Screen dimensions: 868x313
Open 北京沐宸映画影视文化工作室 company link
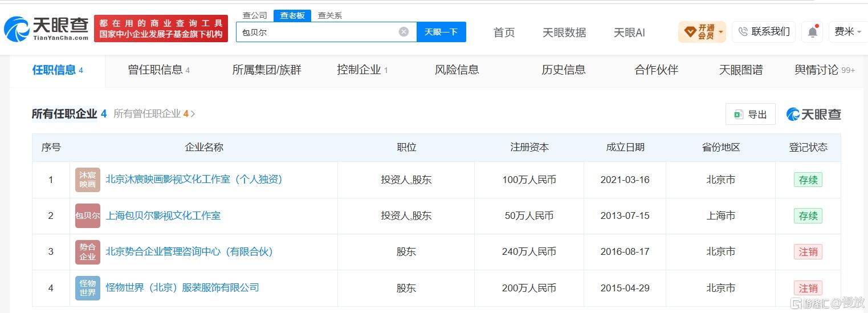tap(194, 180)
